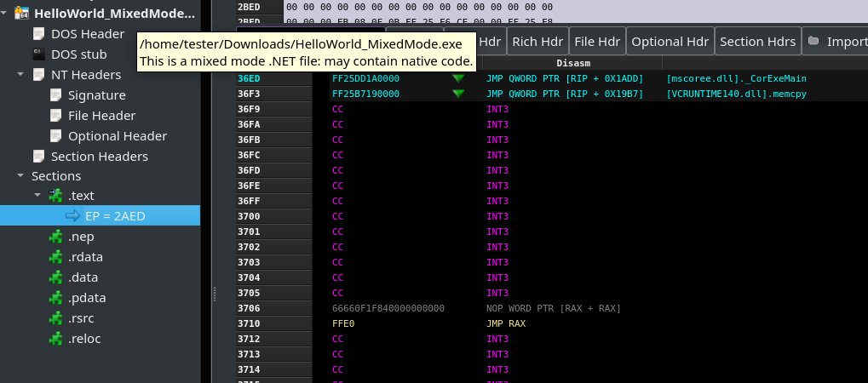The width and height of the screenshot is (868, 383).
Task: Click hex bytes 66660F1F840000000000
Action: 388,308
